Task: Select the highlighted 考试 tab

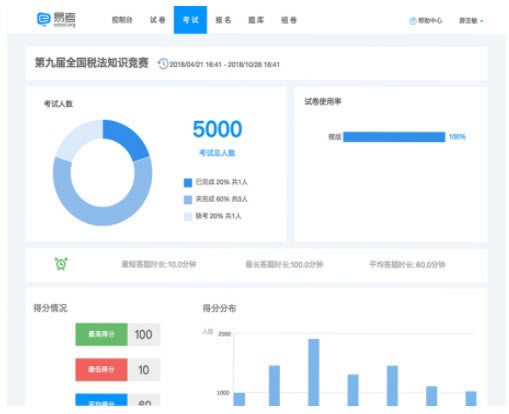Action: (190, 20)
